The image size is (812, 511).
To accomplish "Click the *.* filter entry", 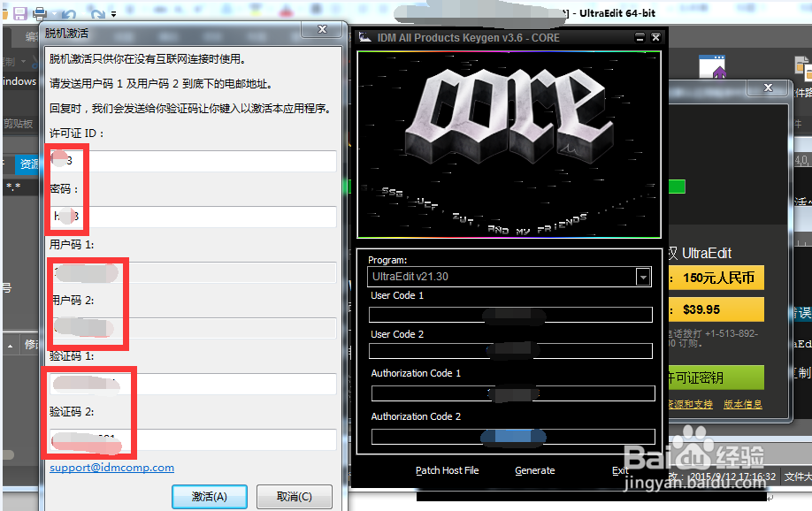I will (x=13, y=187).
